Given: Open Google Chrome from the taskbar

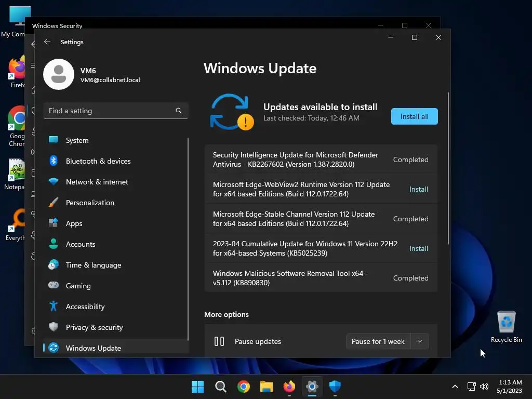Looking at the screenshot, I should point(243,387).
